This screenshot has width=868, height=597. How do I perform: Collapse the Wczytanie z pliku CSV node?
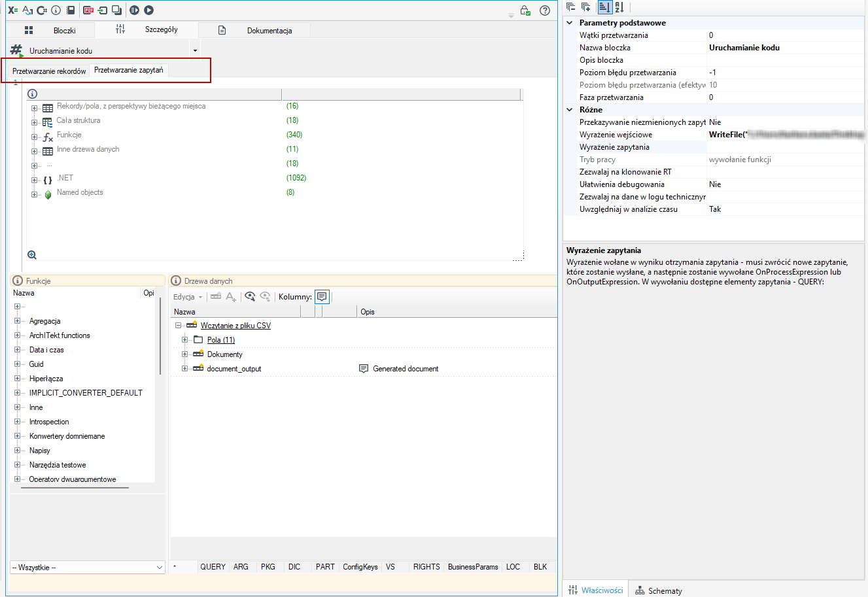click(x=178, y=326)
